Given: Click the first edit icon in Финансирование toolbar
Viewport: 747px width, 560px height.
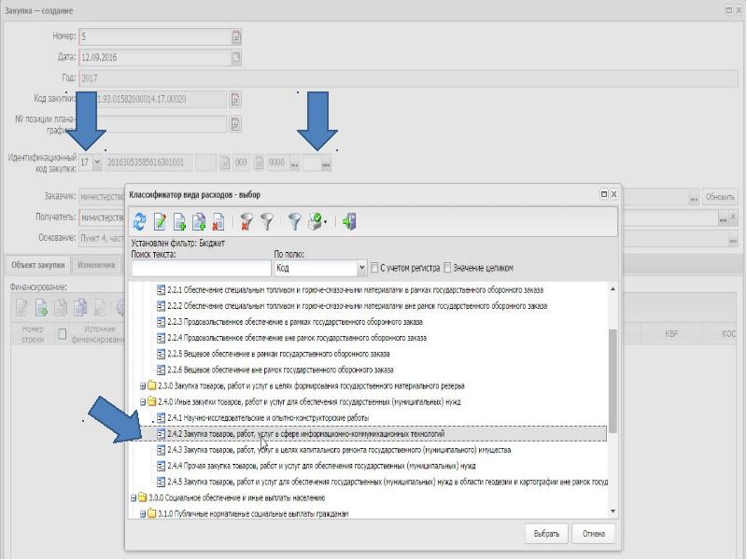Looking at the screenshot, I should point(21,308).
